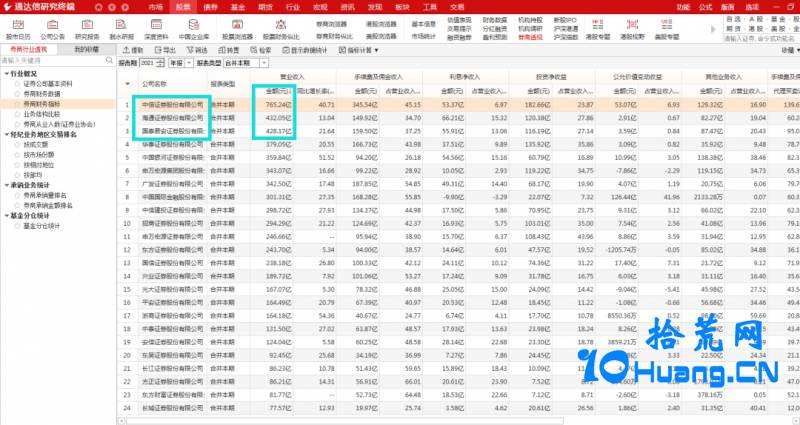Viewport: 800px width, 425px height.
Task: Open the 指标计算 dropdown menu
Action: [359, 50]
